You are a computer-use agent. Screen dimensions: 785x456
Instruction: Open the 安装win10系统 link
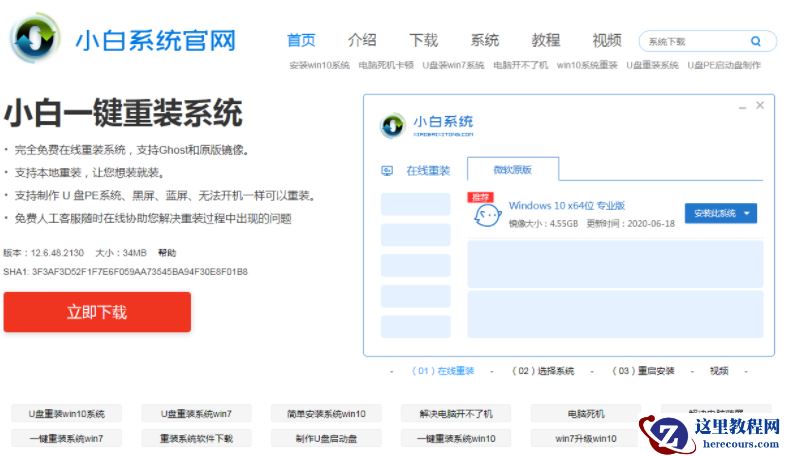(x=319, y=65)
